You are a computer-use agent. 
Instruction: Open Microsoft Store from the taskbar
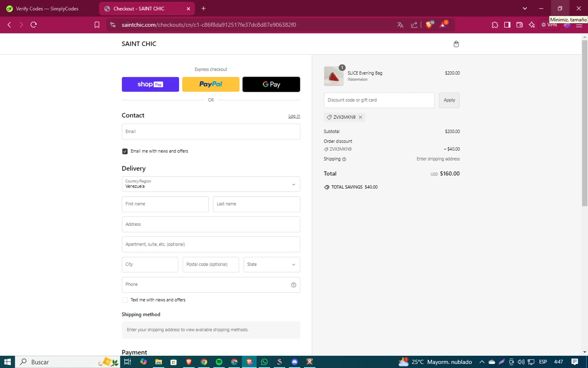(x=174, y=362)
